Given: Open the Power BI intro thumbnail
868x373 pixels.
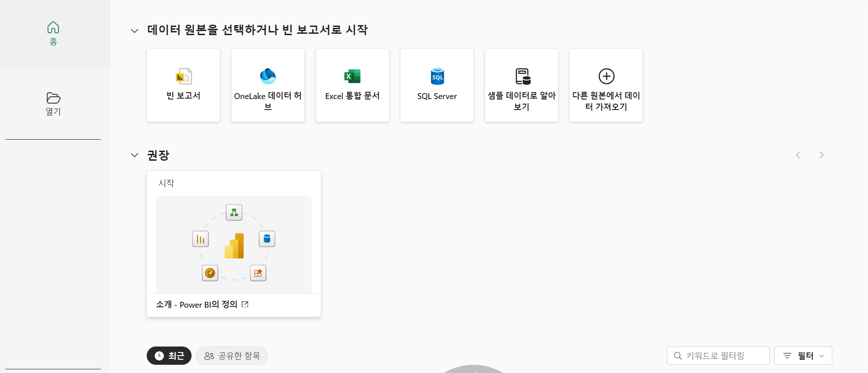Looking at the screenshot, I should click(x=234, y=245).
